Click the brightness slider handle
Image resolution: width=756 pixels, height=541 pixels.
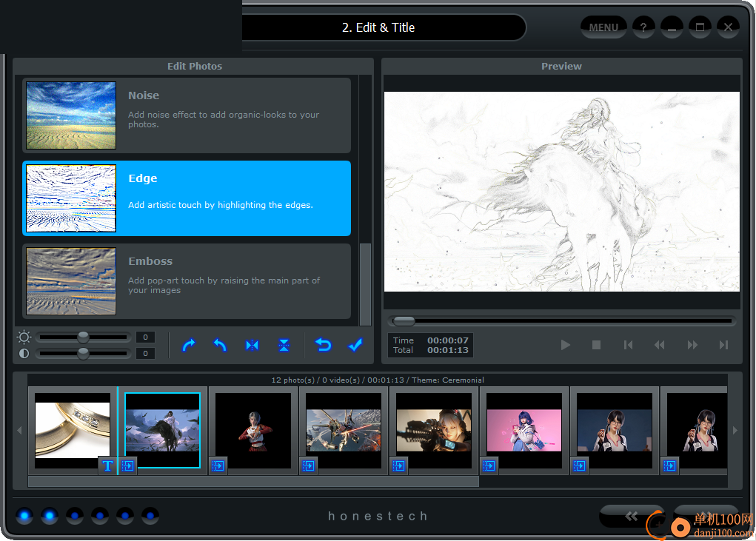coord(84,337)
